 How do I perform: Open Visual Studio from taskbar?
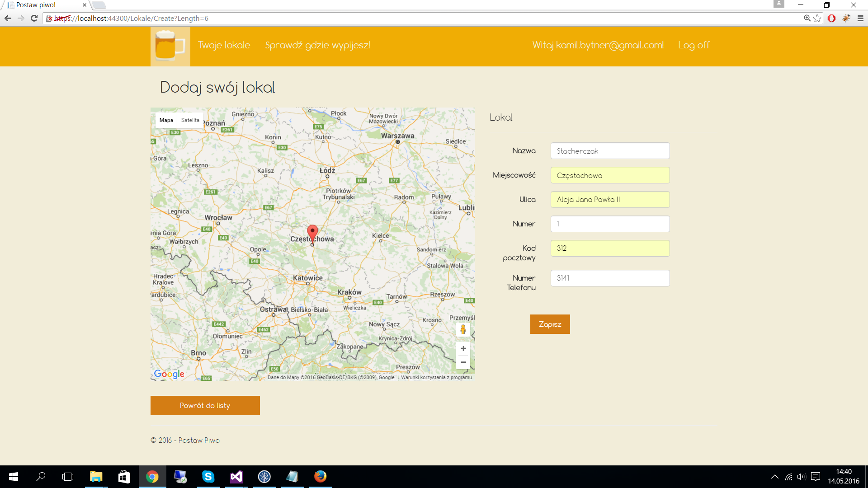pyautogui.click(x=236, y=477)
